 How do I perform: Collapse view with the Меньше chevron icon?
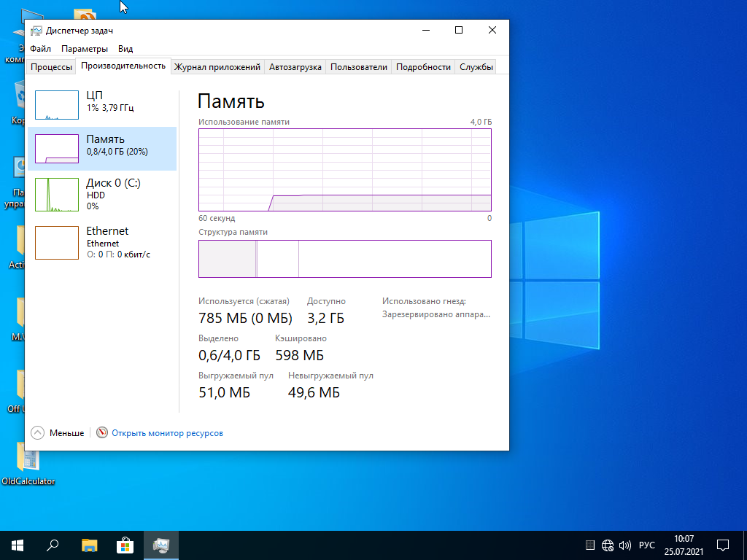pyautogui.click(x=38, y=433)
